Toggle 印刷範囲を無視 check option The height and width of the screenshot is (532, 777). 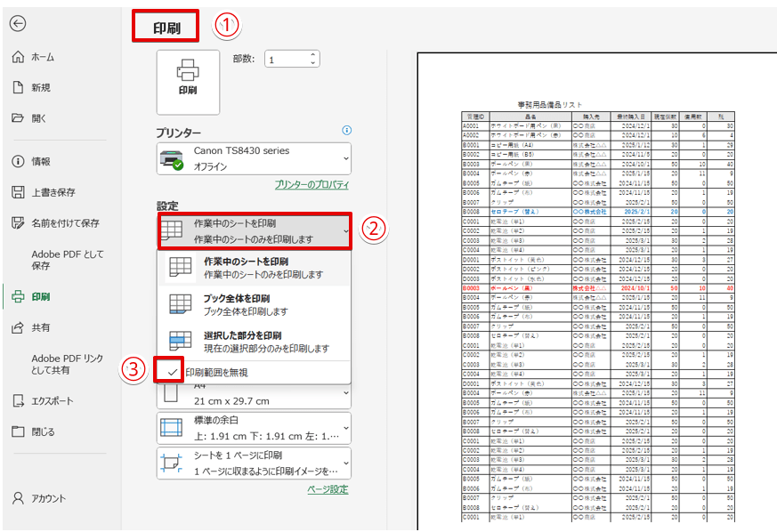tap(174, 372)
